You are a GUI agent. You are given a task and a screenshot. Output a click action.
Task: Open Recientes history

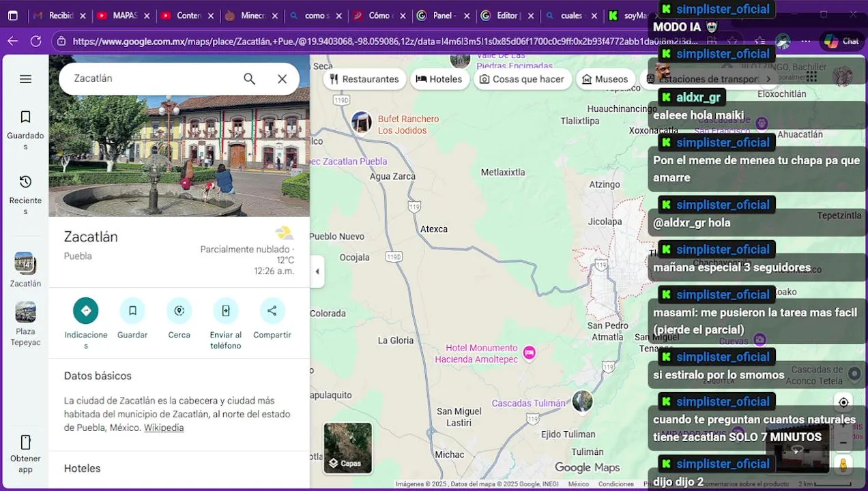[25, 194]
